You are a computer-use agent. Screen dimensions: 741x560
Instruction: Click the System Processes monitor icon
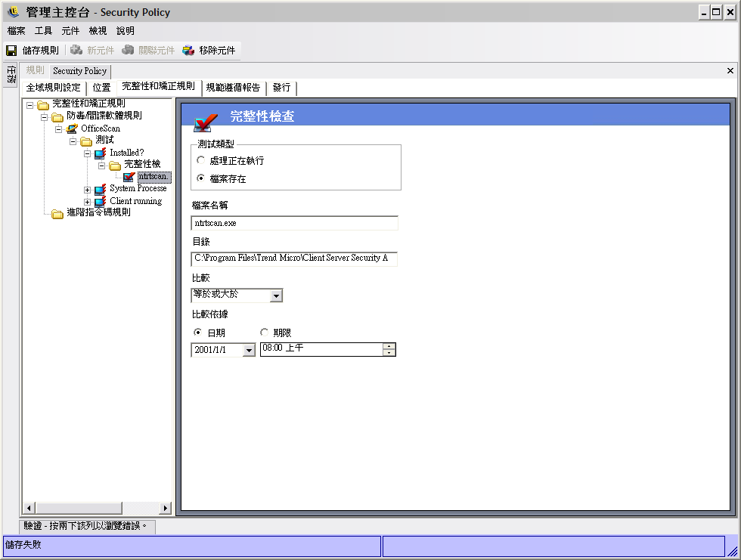(100, 190)
